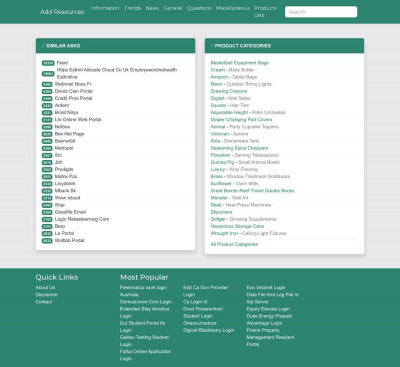Open the Ca Login Id footer link
The image size is (400, 367).
tap(195, 302)
